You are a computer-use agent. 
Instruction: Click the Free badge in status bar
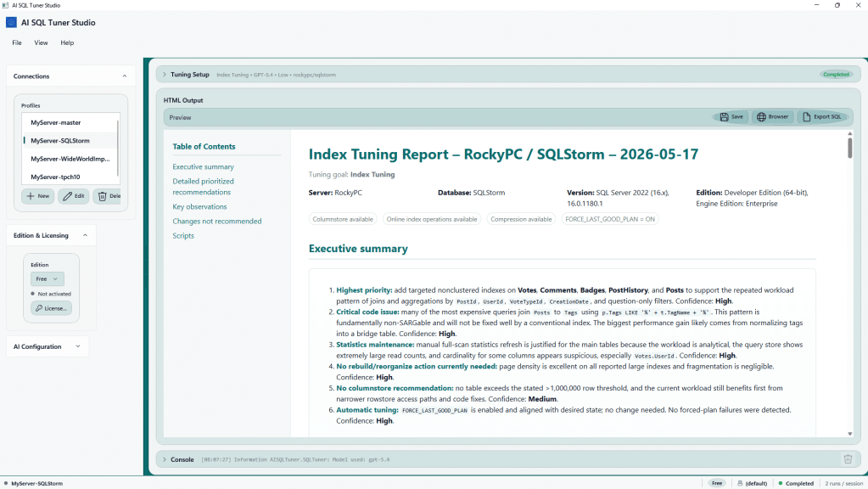[717, 483]
